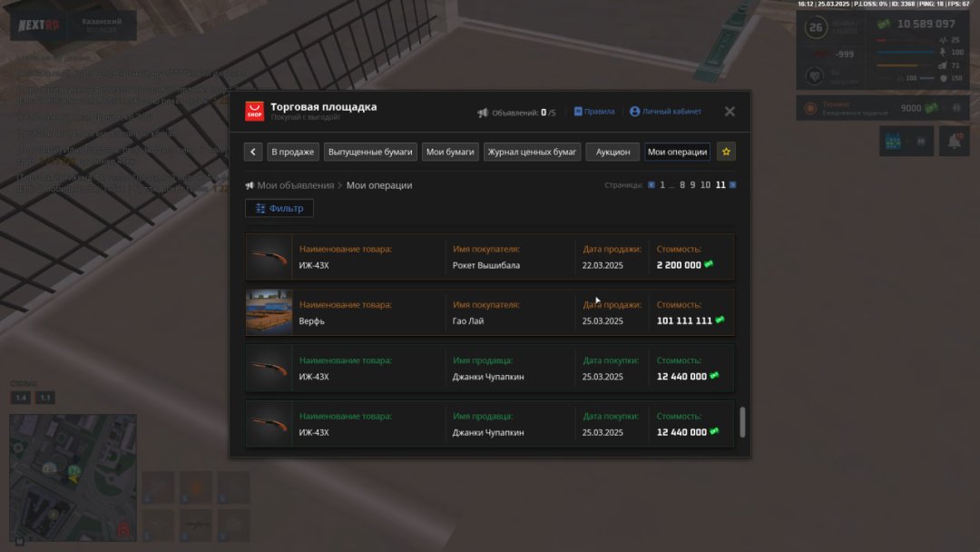
Task: Open the Аукцион tab
Action: (x=612, y=152)
